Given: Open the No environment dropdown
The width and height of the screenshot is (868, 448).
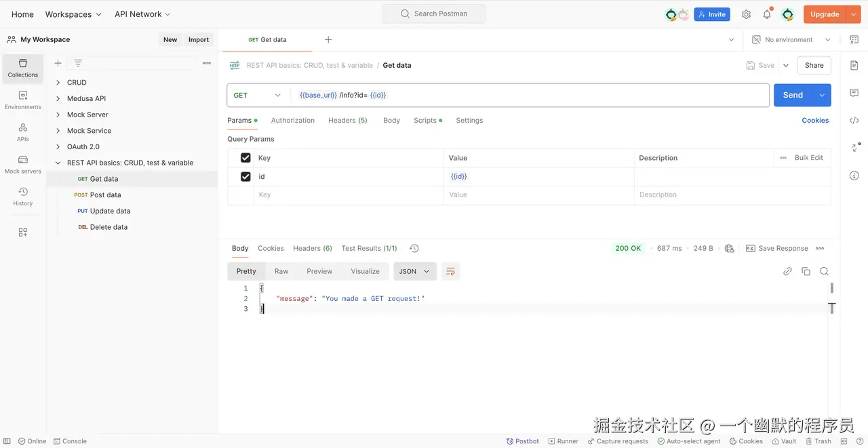Looking at the screenshot, I should point(791,40).
